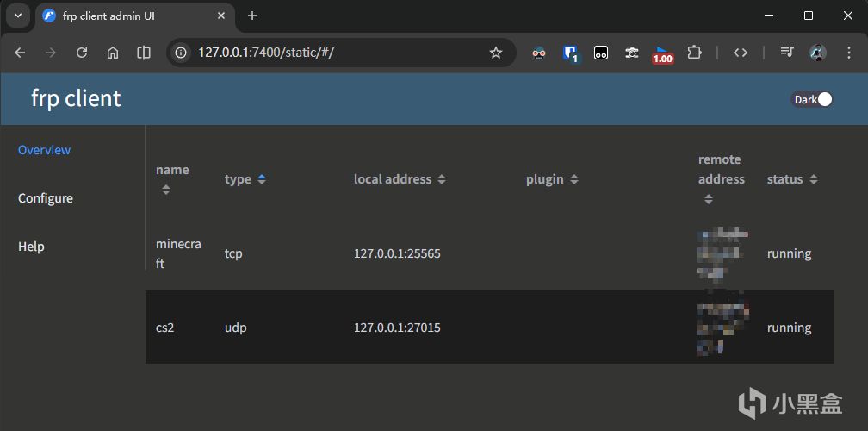
Task: Click local address 127.0.0.1:25565
Action: click(398, 253)
